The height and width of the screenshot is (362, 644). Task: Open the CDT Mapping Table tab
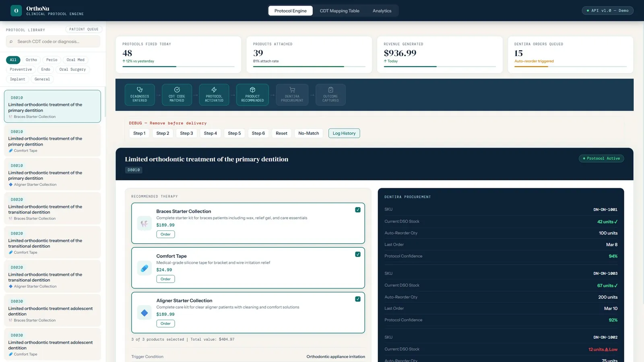tap(339, 11)
